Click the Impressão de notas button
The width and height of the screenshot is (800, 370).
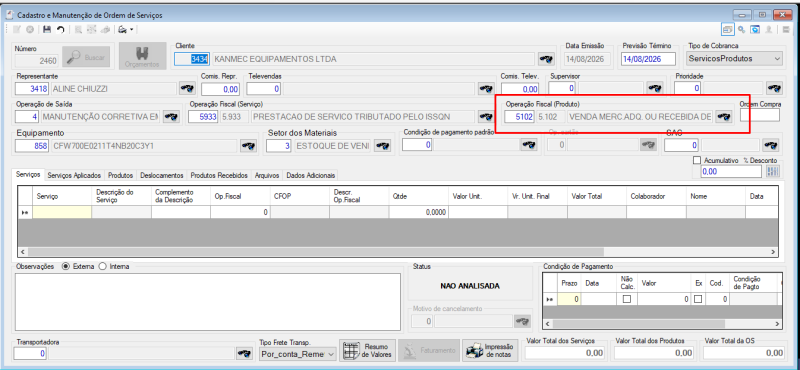point(490,351)
